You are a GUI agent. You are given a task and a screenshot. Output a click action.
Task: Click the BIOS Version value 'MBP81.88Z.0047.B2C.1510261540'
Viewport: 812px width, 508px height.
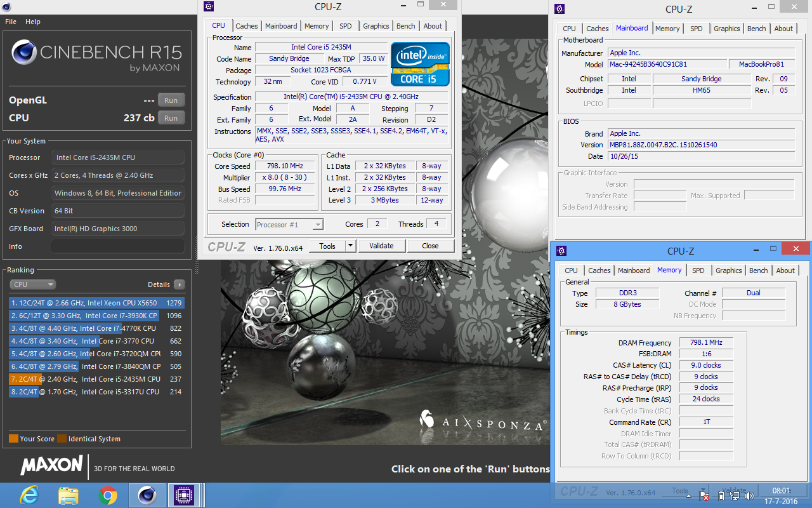701,145
